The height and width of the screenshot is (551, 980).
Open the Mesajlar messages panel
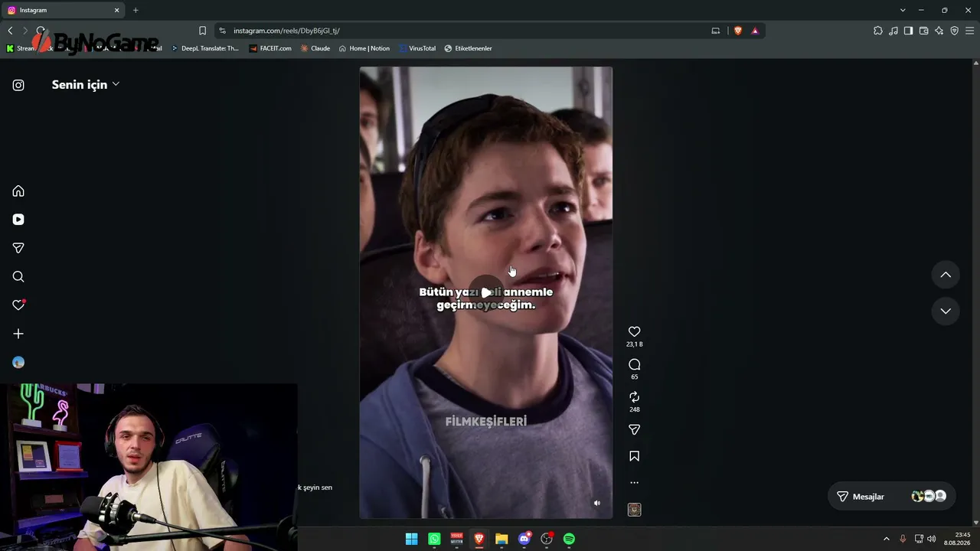tap(892, 497)
